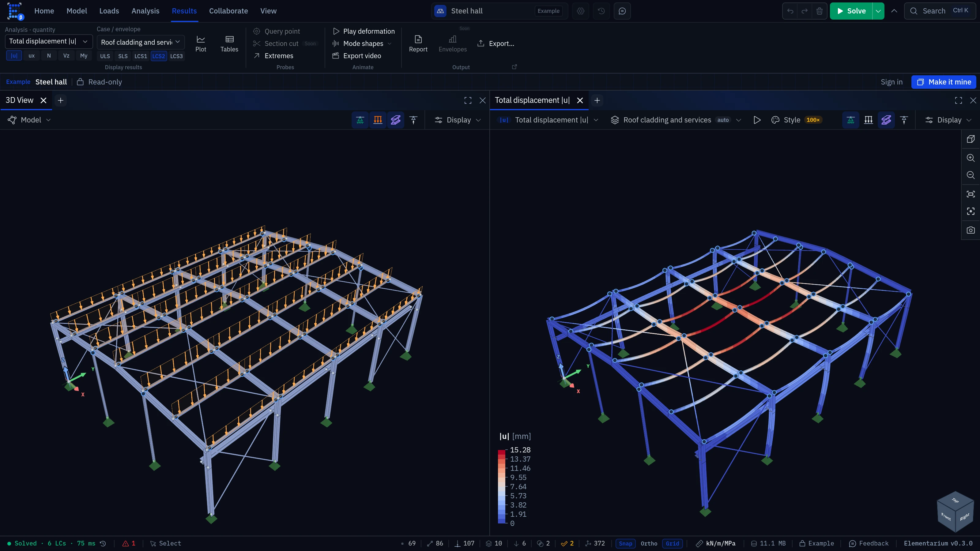
Task: Click the Search field
Action: pos(940,11)
